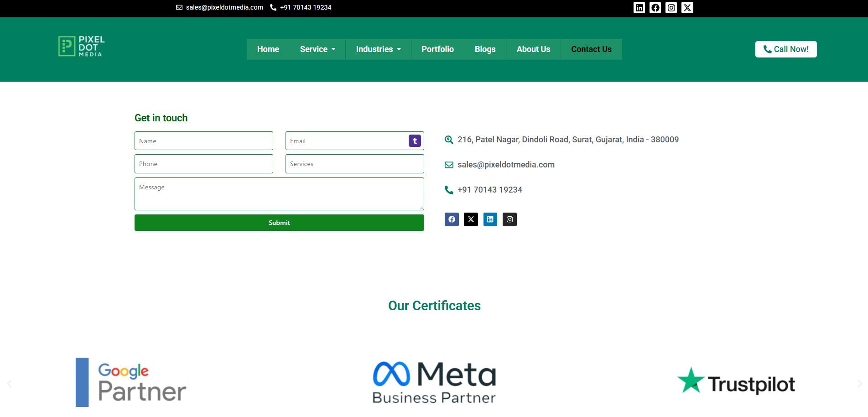Open Pixel Dot Media's LinkedIn from top bar
The image size is (868, 417).
tap(639, 7)
